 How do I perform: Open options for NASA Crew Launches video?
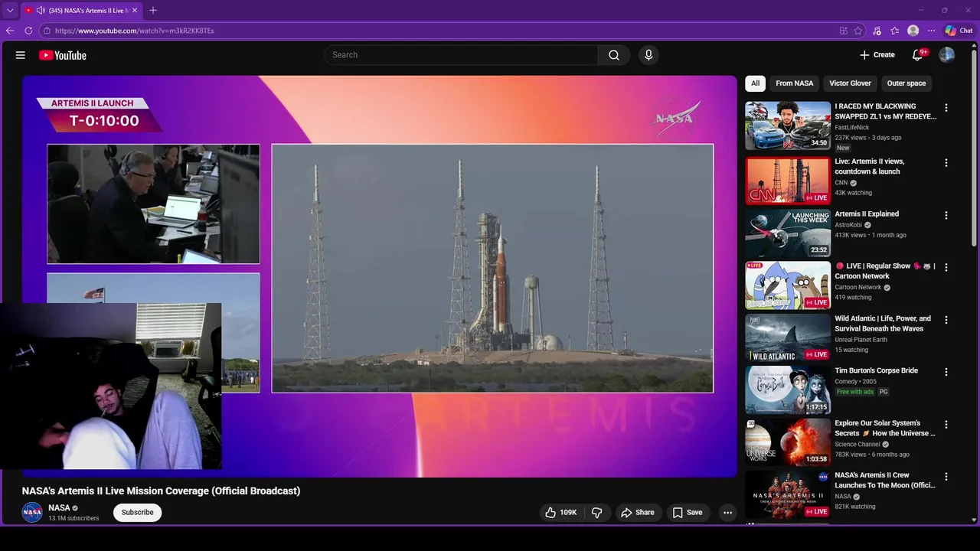(946, 477)
